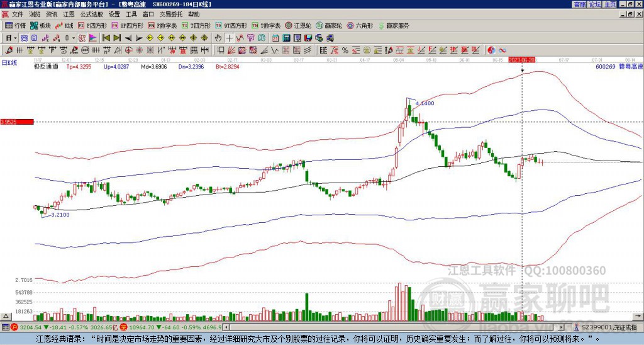Image resolution: width=644 pixels, height=345 pixels.
Task: Open the calculator icon
Action: point(286,38)
